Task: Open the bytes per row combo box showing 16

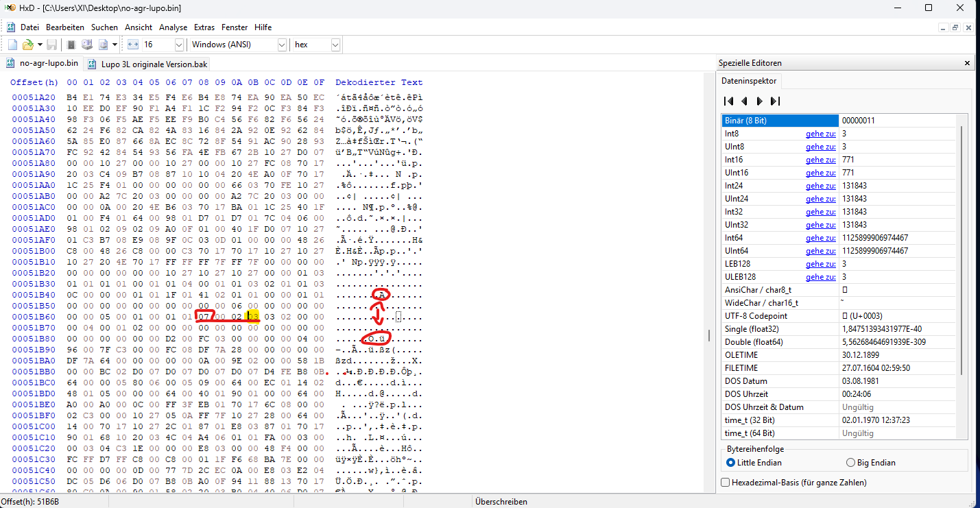Action: pos(163,45)
